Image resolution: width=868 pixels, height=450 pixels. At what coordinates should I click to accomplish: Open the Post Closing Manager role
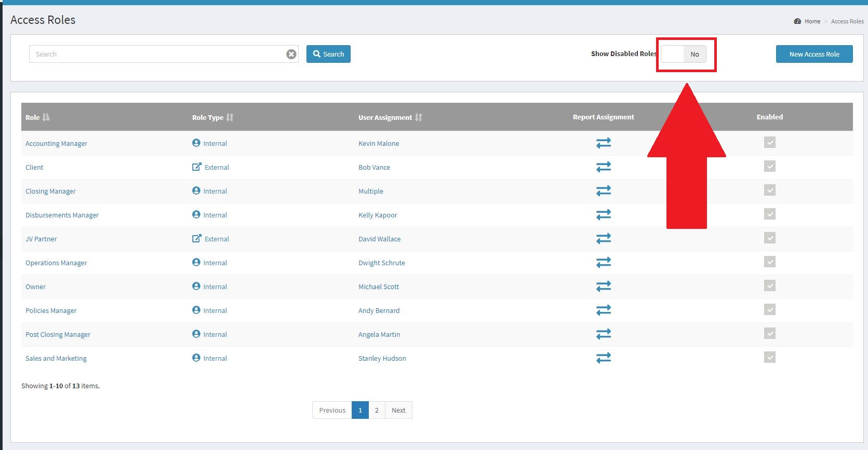pos(58,334)
